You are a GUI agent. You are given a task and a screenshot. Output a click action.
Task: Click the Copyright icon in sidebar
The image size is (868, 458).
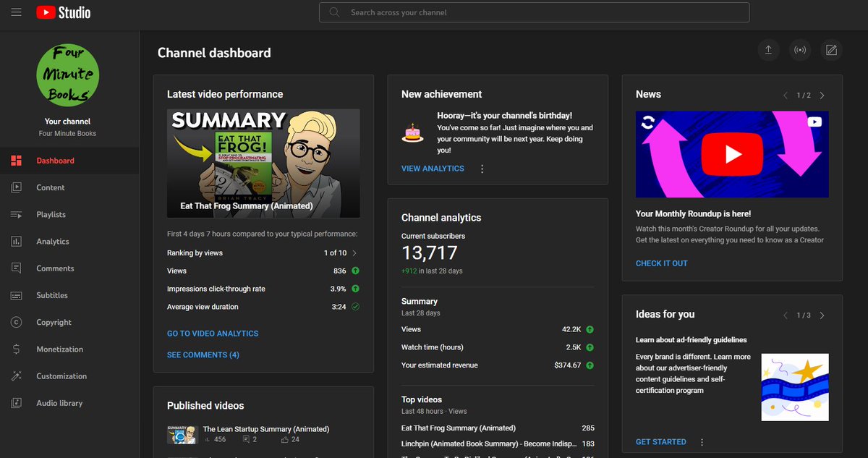pyautogui.click(x=17, y=322)
